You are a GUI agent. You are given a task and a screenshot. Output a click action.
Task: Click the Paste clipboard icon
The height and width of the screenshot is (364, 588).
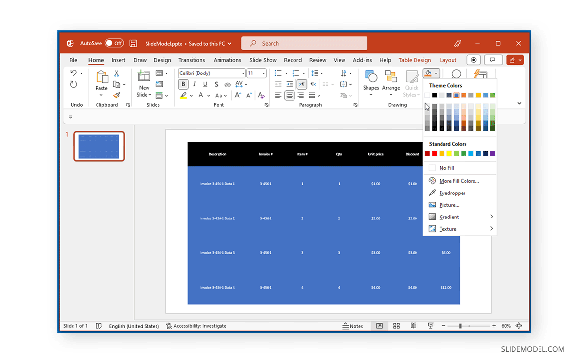(101, 77)
